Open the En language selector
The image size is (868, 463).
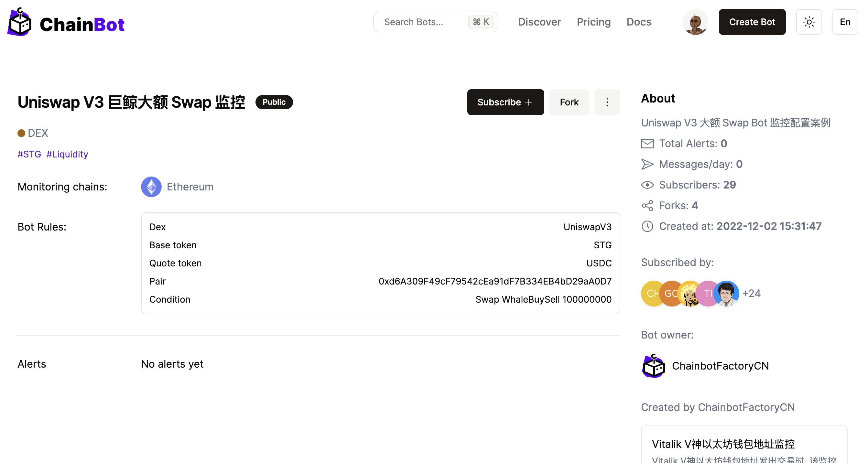pyautogui.click(x=845, y=22)
